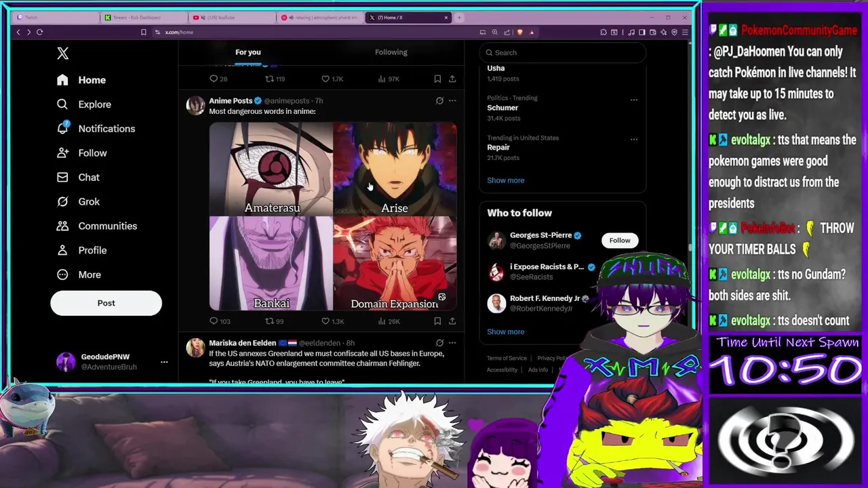This screenshot has width=868, height=488.
Task: Open i Expose Racists profile suggestion
Action: tap(547, 267)
